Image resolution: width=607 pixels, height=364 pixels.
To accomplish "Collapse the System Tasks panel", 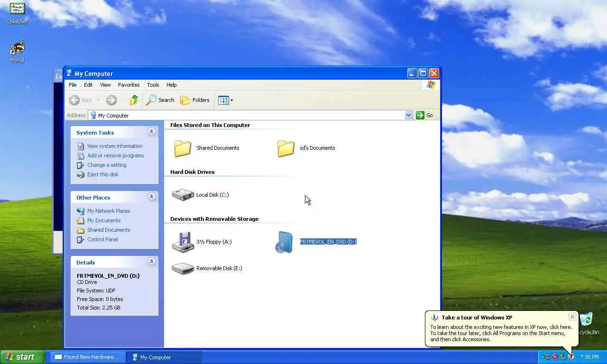I will click(152, 132).
